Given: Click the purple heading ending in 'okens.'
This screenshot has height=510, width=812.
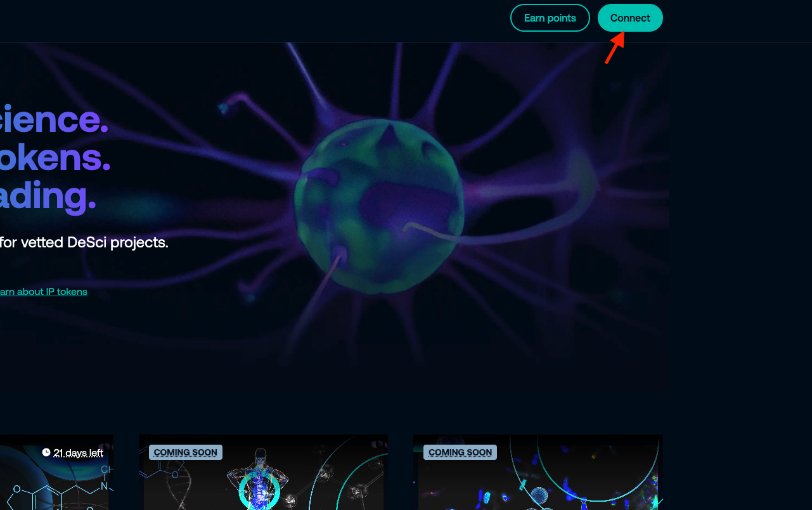Looking at the screenshot, I should coord(55,157).
